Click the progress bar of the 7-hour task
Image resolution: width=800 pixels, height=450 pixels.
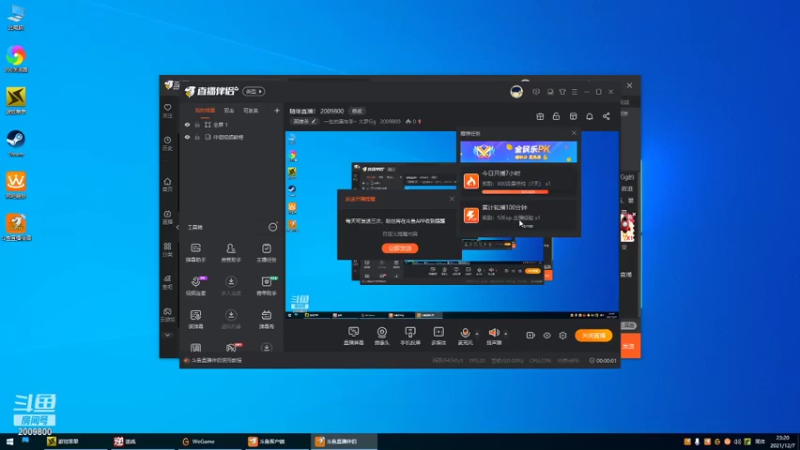pos(515,192)
